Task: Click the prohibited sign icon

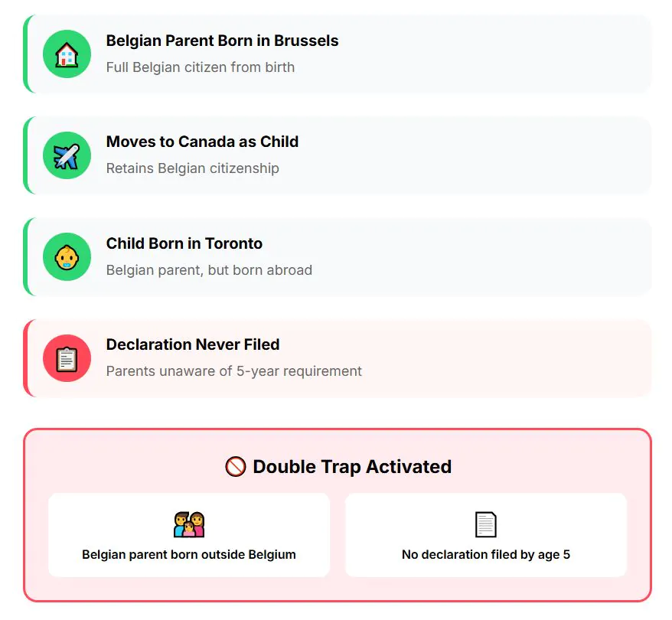Action: click(236, 467)
